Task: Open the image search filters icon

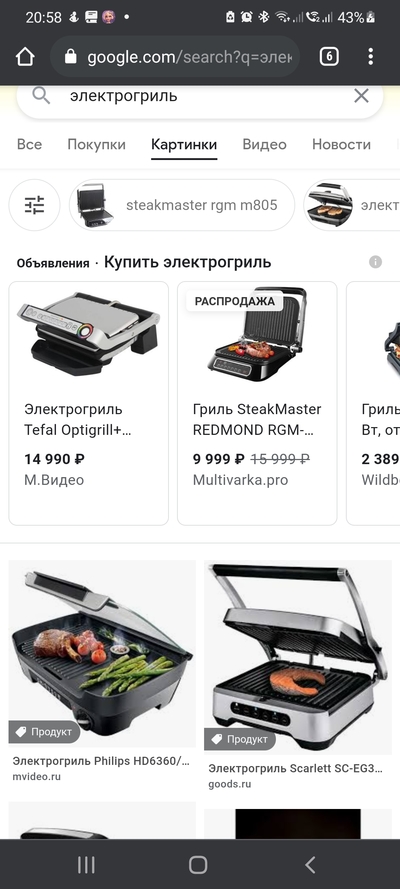Action: coord(35,205)
